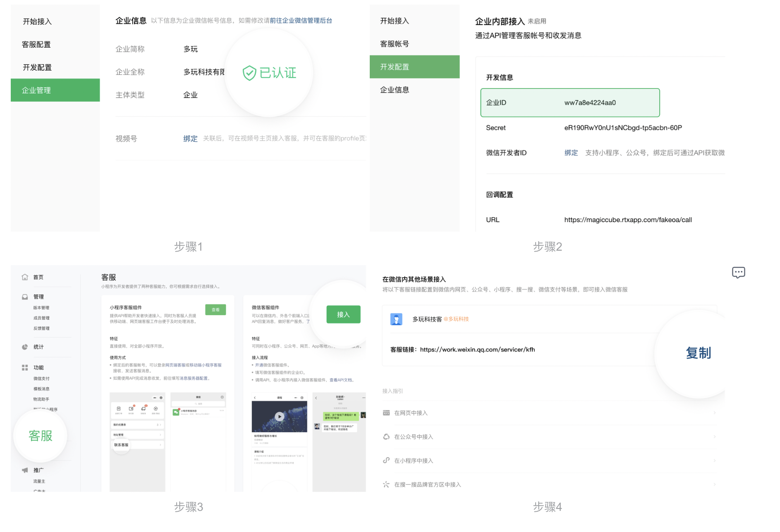
Task: Select the 功能 grid icon in sidebar
Action: point(25,367)
